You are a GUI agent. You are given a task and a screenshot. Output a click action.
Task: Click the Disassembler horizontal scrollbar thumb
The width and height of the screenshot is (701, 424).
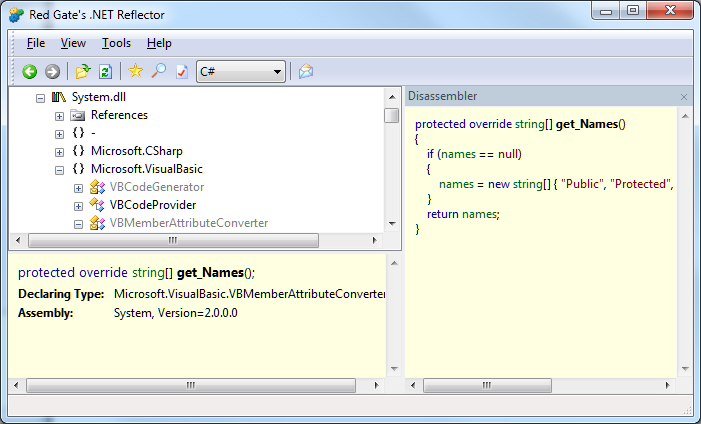click(487, 385)
